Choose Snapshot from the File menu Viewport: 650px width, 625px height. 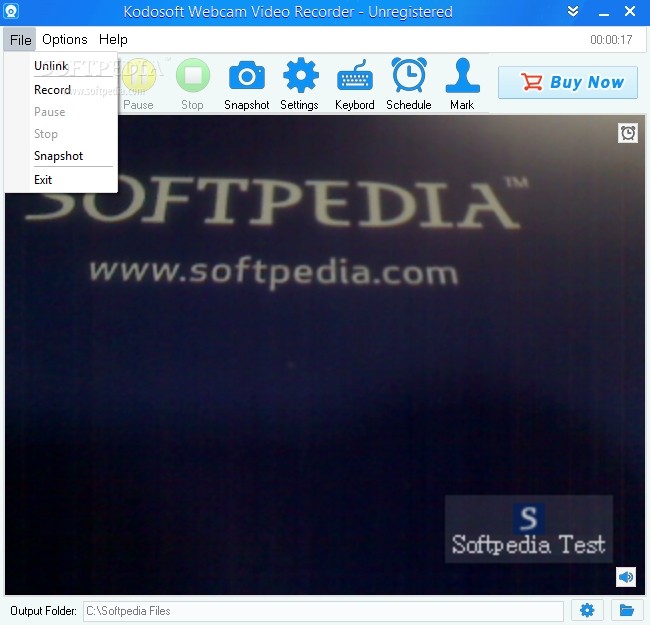click(x=61, y=156)
